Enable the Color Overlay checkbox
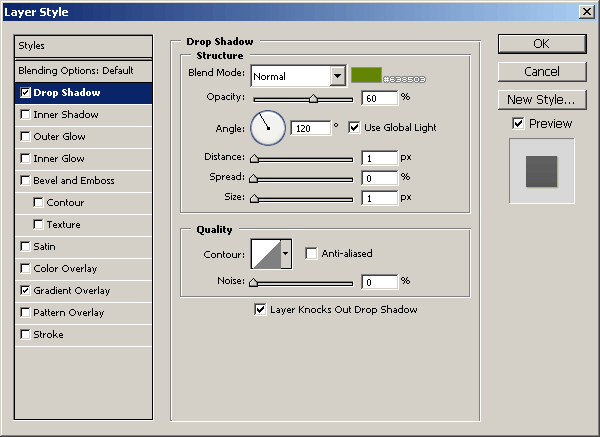 25,269
